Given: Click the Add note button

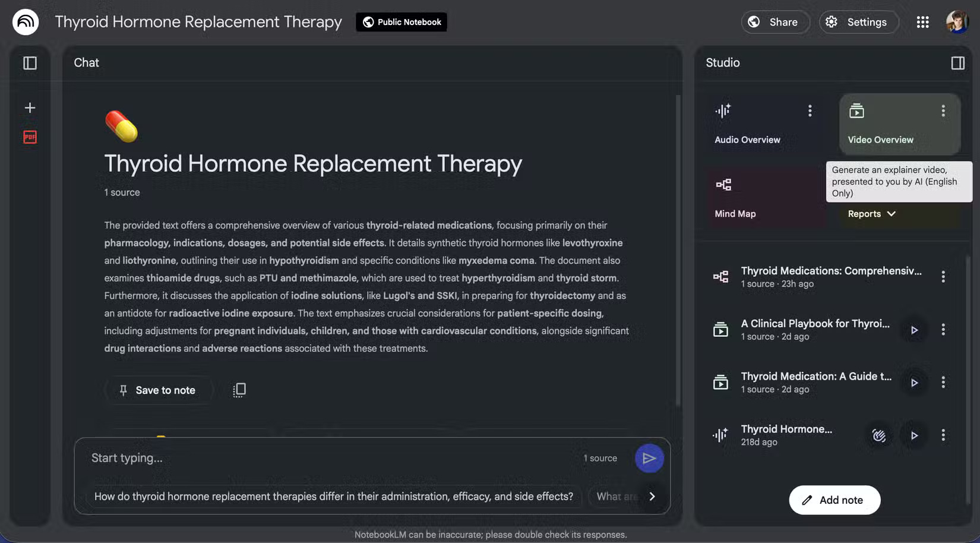Looking at the screenshot, I should 834,500.
